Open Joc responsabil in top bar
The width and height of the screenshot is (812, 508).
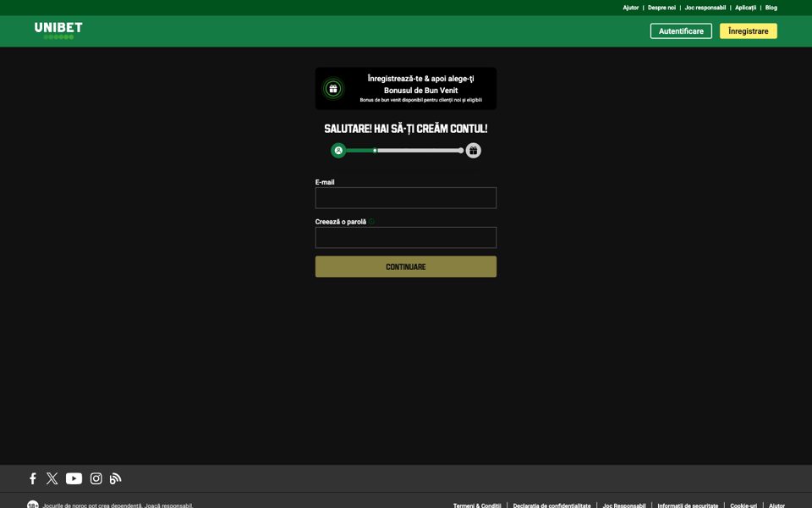pyautogui.click(x=705, y=8)
